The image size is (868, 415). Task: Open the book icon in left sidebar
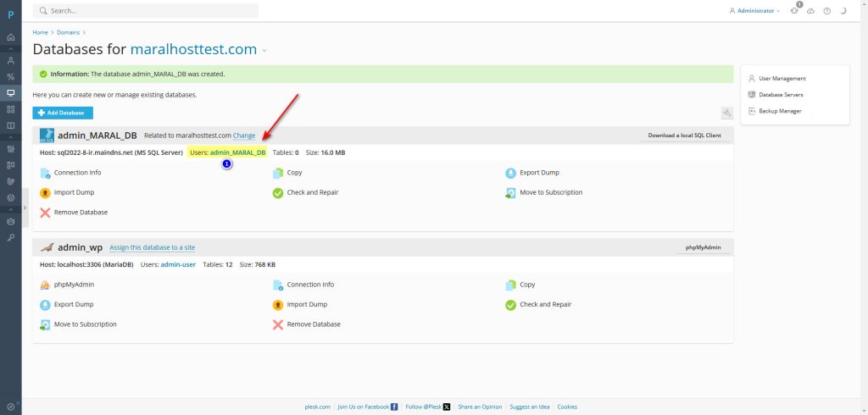(10, 125)
